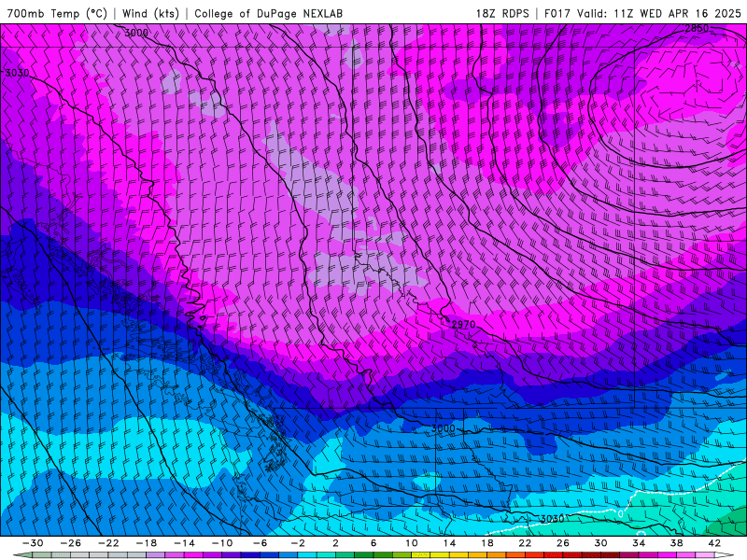The image size is (747, 560).
Task: Click the 38 colorbar tick label
Action: [676, 543]
